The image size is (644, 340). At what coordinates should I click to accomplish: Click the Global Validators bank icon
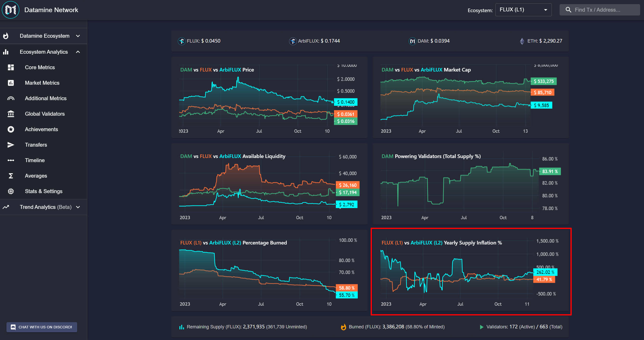coord(11,114)
